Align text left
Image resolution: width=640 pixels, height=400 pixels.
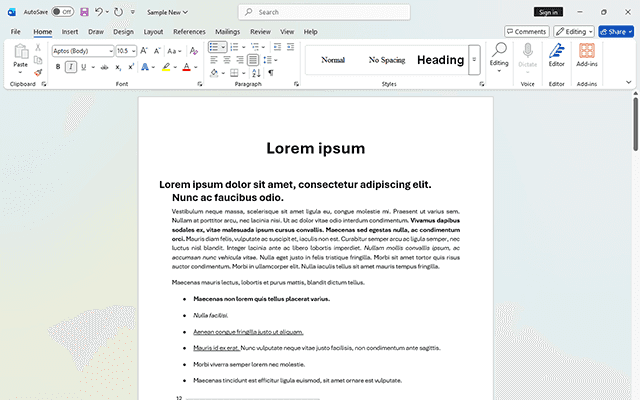214,60
